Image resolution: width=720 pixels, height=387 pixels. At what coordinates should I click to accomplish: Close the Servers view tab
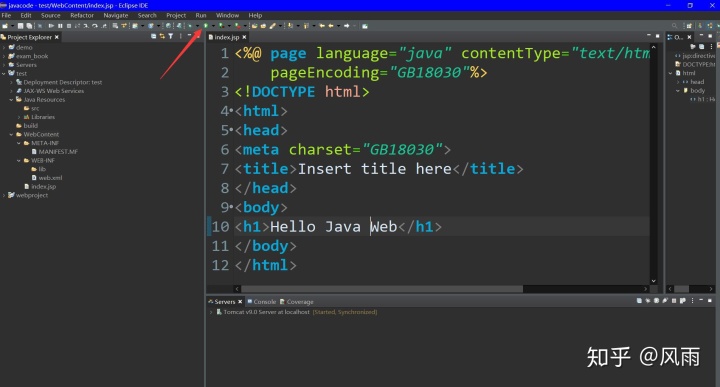[x=240, y=302]
